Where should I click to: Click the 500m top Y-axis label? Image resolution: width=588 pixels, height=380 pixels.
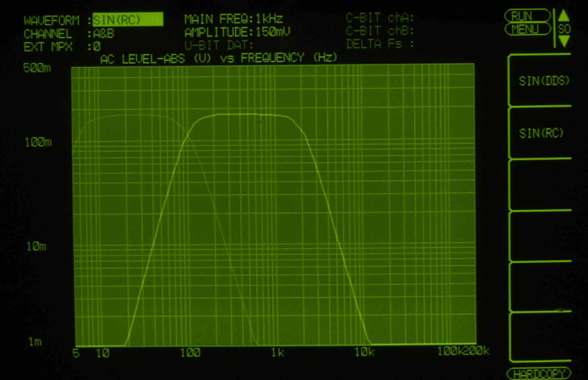click(37, 68)
